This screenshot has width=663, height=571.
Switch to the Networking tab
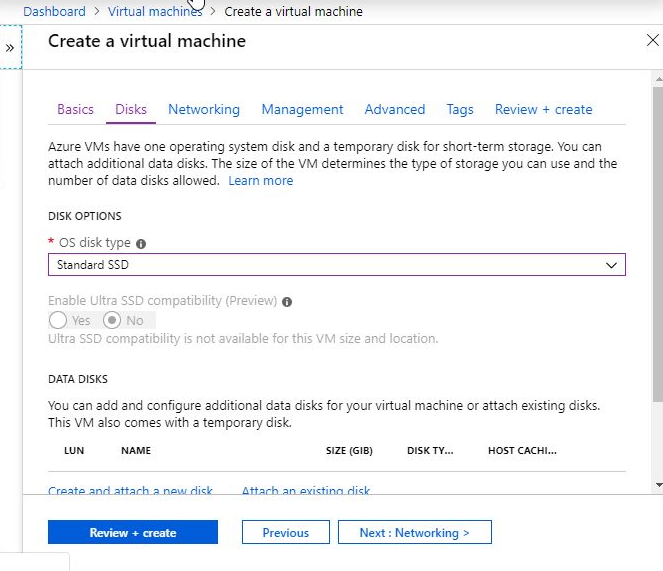coord(204,110)
